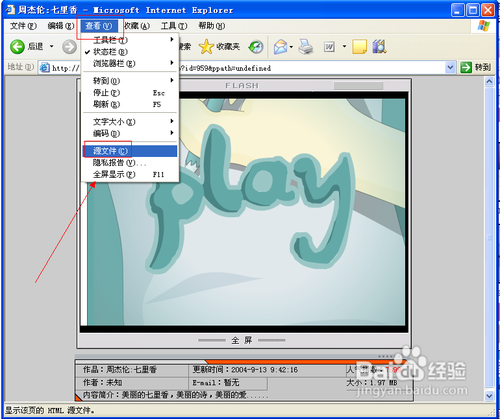This screenshot has height=419, width=500.
Task: Expand the Go To (转到) submenu
Action: (x=130, y=81)
